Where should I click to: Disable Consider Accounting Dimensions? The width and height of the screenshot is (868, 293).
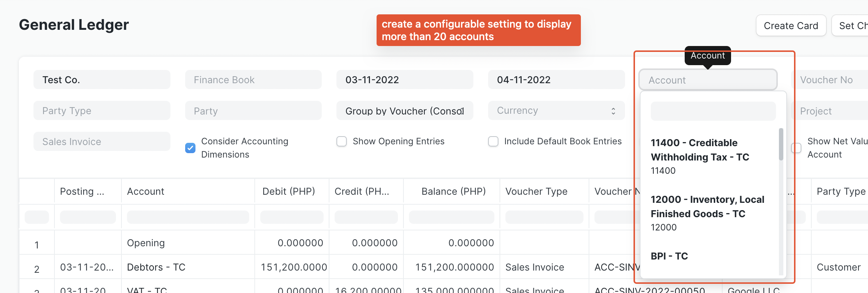click(190, 148)
